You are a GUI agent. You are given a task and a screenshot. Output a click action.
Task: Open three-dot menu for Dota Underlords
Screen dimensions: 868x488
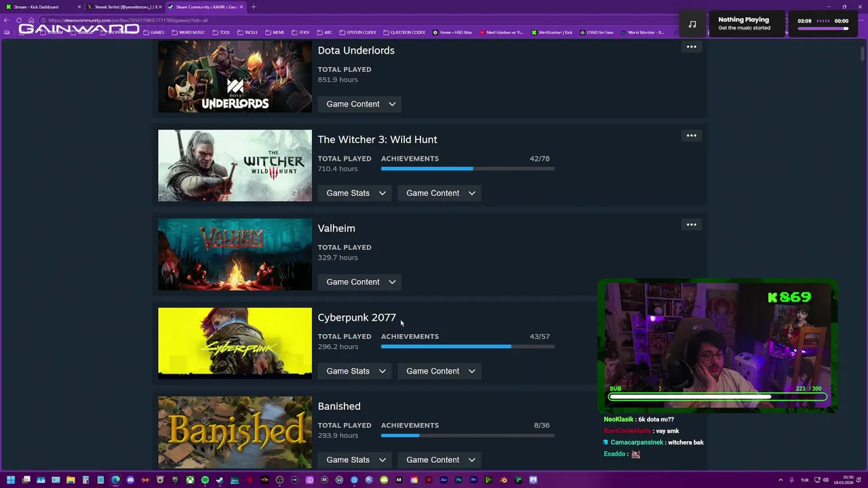point(691,47)
